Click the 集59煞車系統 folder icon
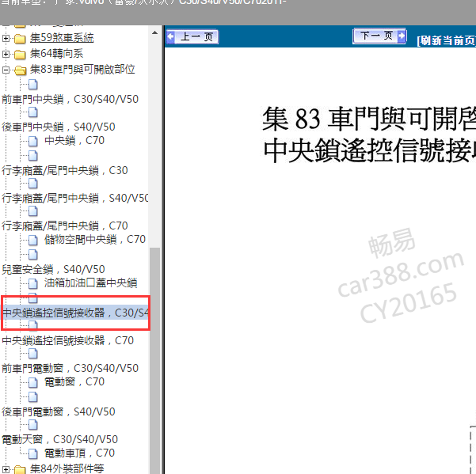The height and width of the screenshot is (474, 476). coord(20,39)
